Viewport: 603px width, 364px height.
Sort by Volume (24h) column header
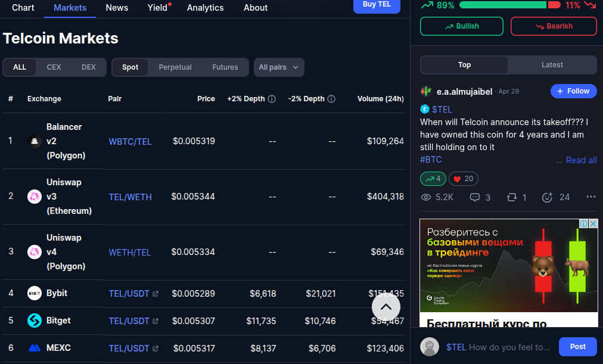point(380,99)
